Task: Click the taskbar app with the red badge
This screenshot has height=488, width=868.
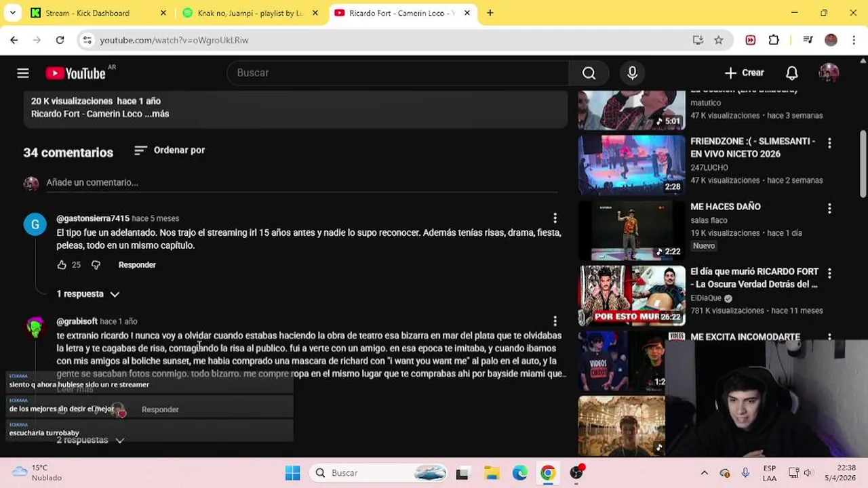Action: [x=576, y=473]
